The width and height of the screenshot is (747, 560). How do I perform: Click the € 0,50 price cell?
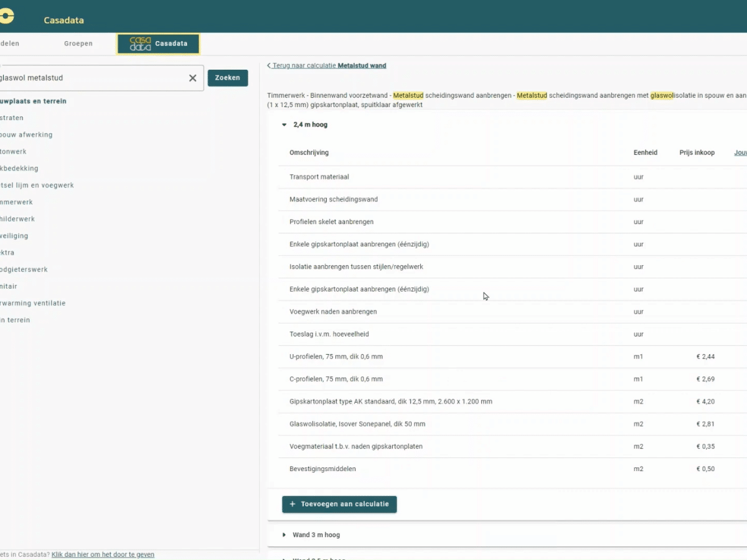point(705,469)
